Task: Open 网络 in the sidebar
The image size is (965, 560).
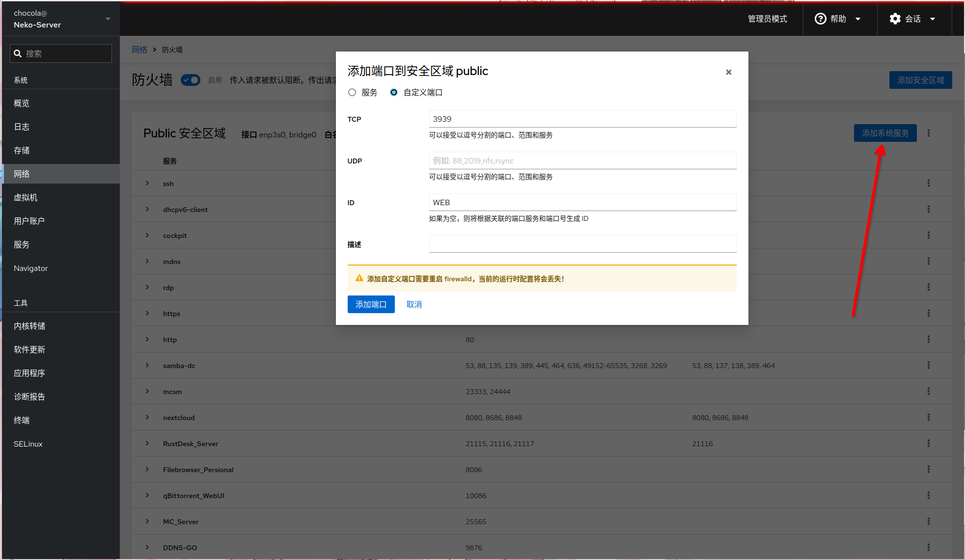Action: [61, 174]
